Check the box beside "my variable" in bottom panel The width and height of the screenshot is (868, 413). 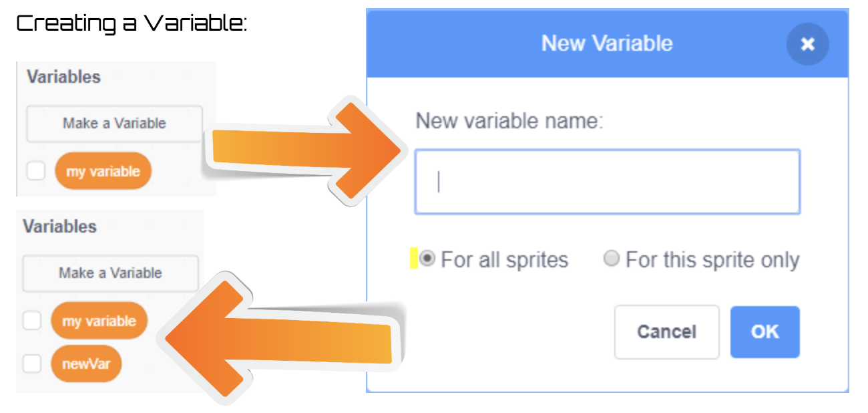tap(33, 321)
